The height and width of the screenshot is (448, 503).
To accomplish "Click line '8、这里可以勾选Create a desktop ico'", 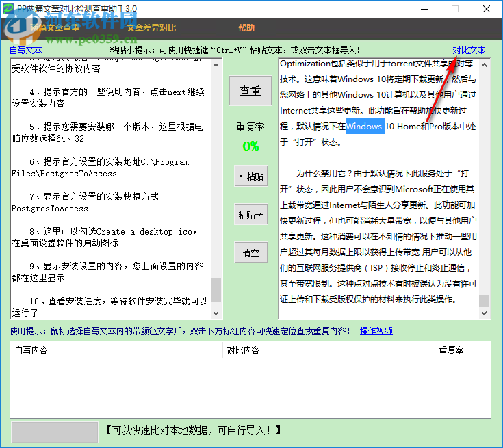I will click(104, 237).
